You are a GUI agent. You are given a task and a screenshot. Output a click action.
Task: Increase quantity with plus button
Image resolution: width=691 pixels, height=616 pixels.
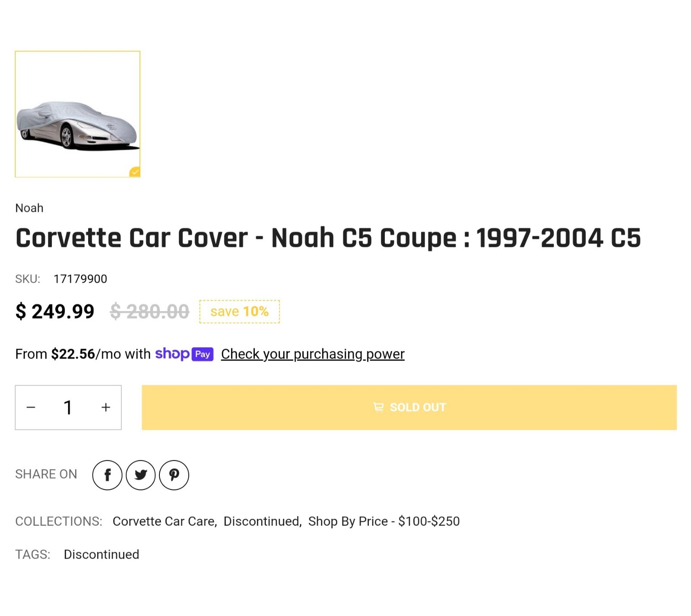click(x=106, y=407)
